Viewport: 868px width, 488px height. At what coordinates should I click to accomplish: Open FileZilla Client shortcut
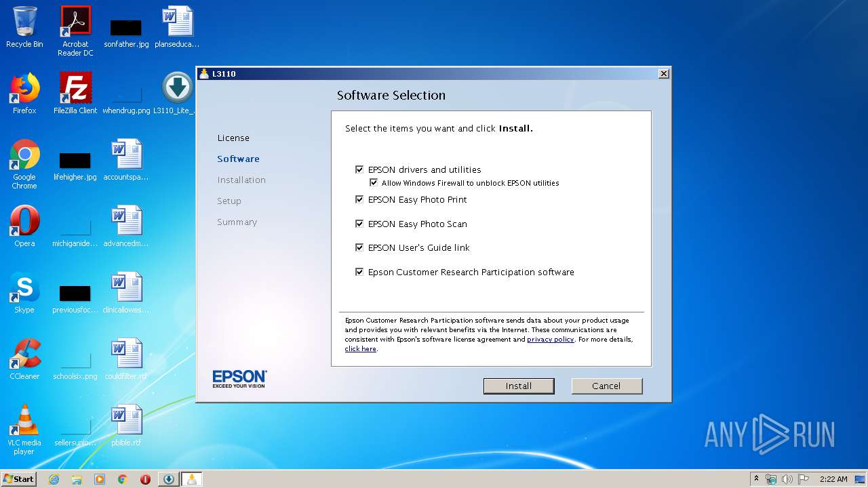pos(75,94)
